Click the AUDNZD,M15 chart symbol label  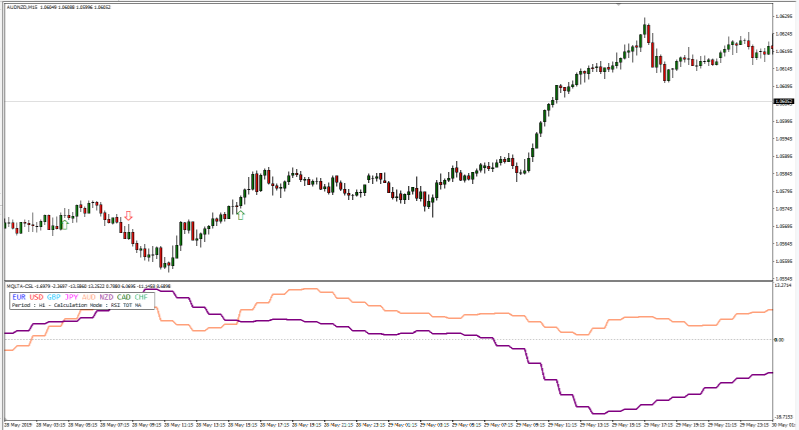(x=25, y=7)
